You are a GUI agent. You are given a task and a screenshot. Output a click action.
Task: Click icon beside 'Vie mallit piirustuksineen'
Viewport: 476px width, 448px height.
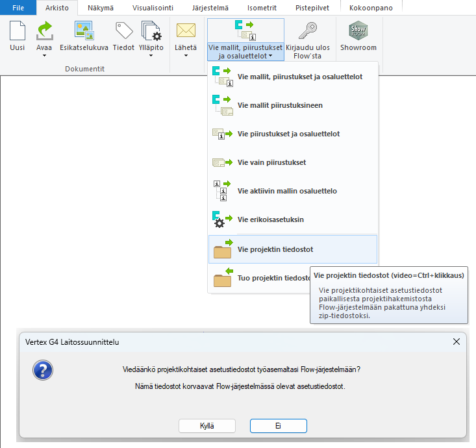[x=223, y=105]
